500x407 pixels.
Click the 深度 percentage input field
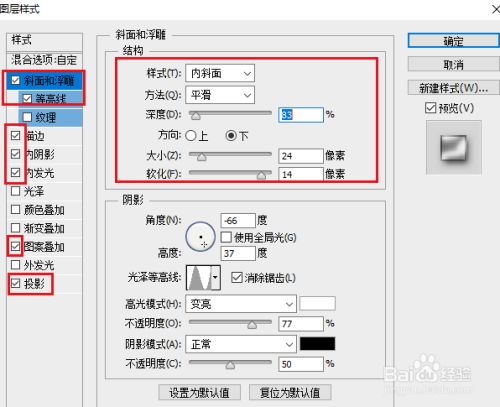point(301,115)
